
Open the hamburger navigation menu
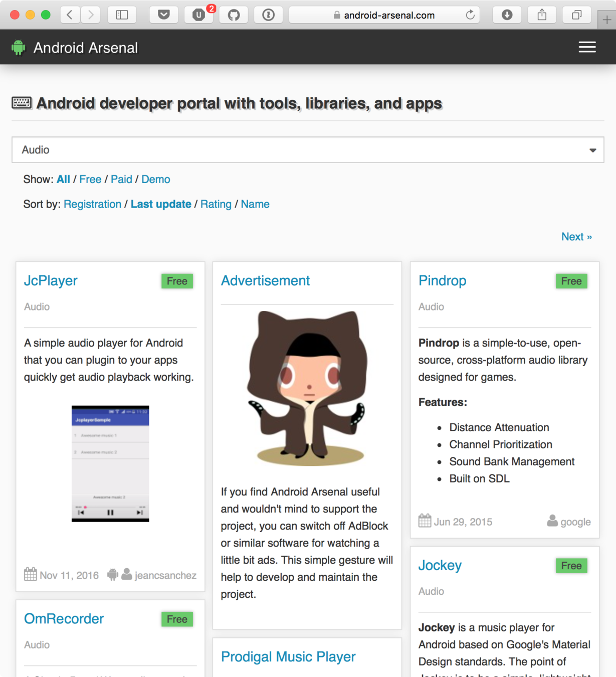(x=587, y=47)
